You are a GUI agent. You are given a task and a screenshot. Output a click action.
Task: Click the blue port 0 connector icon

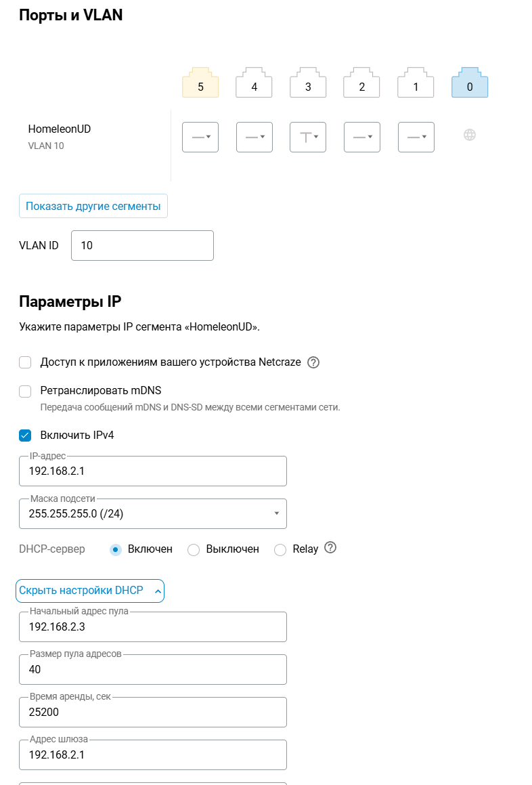pyautogui.click(x=470, y=83)
